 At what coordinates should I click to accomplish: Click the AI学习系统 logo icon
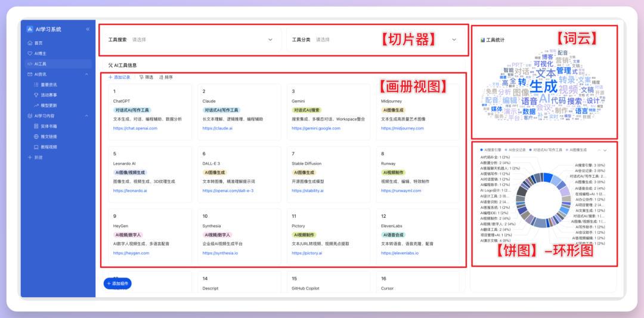coord(30,29)
